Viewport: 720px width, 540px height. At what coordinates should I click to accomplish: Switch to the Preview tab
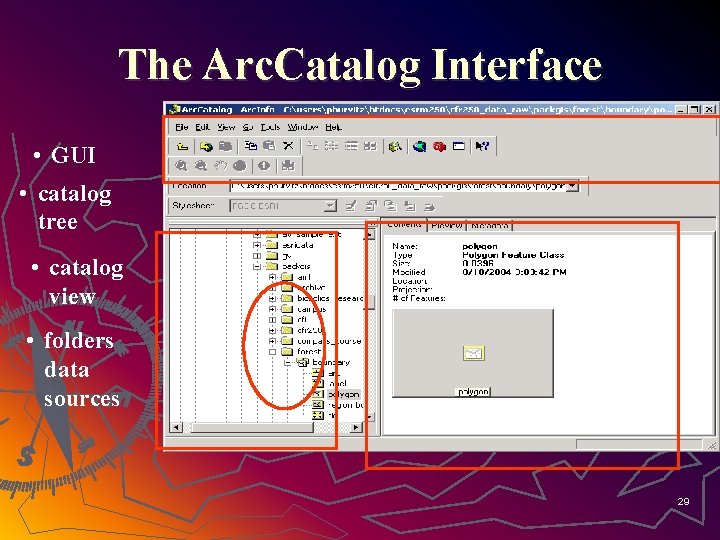tap(447, 225)
